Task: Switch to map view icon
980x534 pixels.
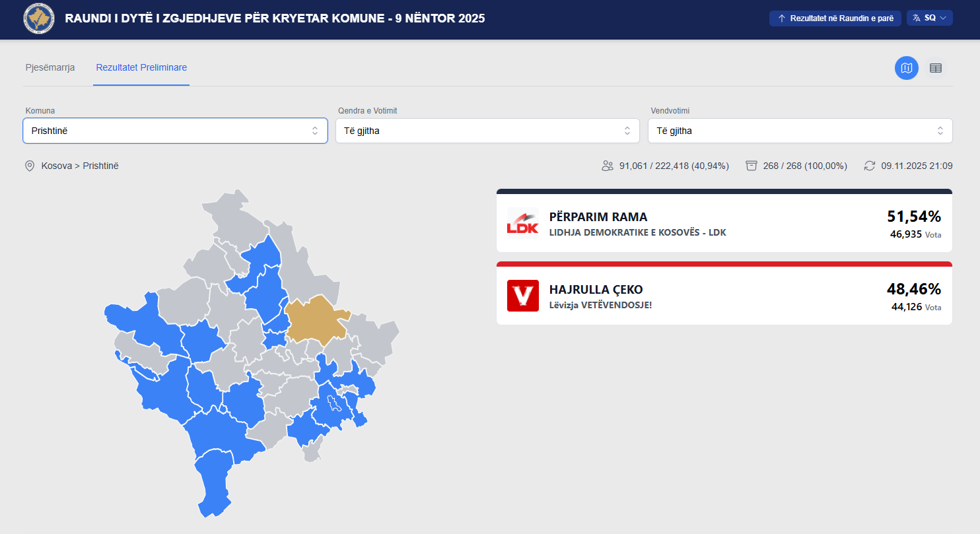Action: tap(906, 68)
